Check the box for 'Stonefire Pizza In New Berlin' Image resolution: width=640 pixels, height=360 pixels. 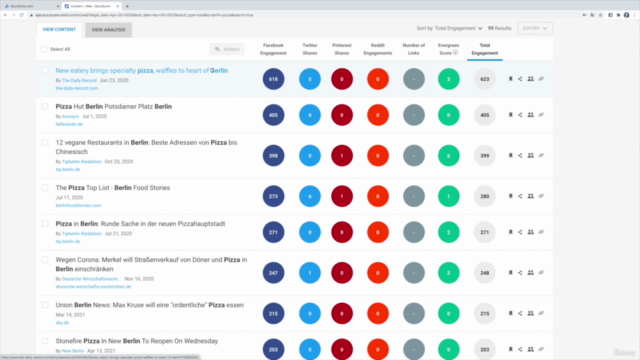45,341
